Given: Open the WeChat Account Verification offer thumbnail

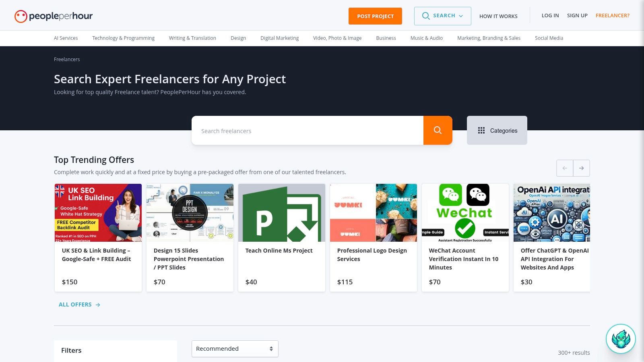Looking at the screenshot, I should (x=465, y=213).
